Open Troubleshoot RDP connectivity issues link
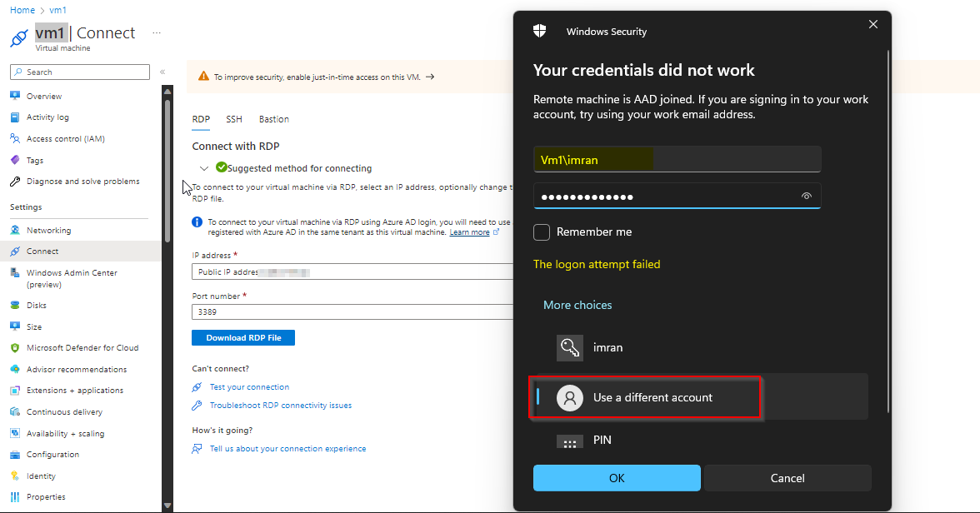Viewport: 980px width, 513px height. tap(281, 406)
